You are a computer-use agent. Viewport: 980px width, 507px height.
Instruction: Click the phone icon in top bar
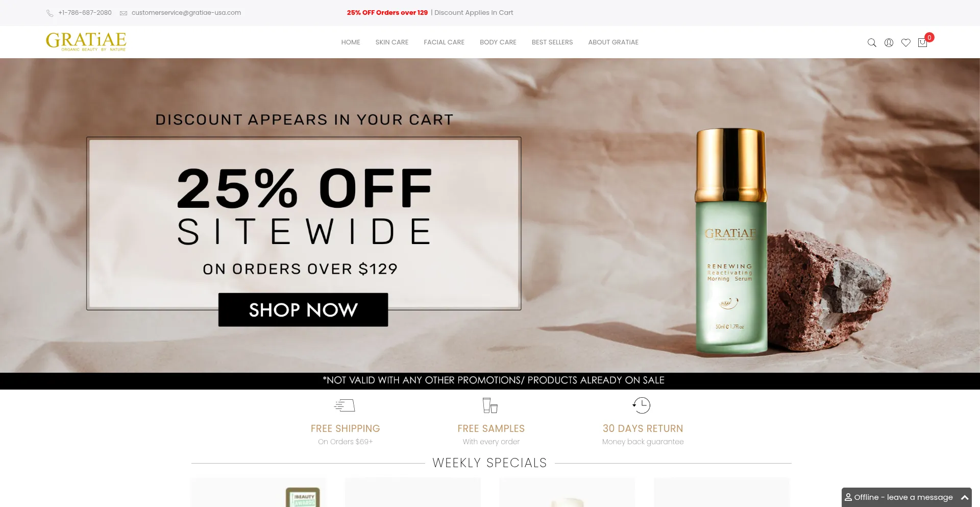(50, 13)
